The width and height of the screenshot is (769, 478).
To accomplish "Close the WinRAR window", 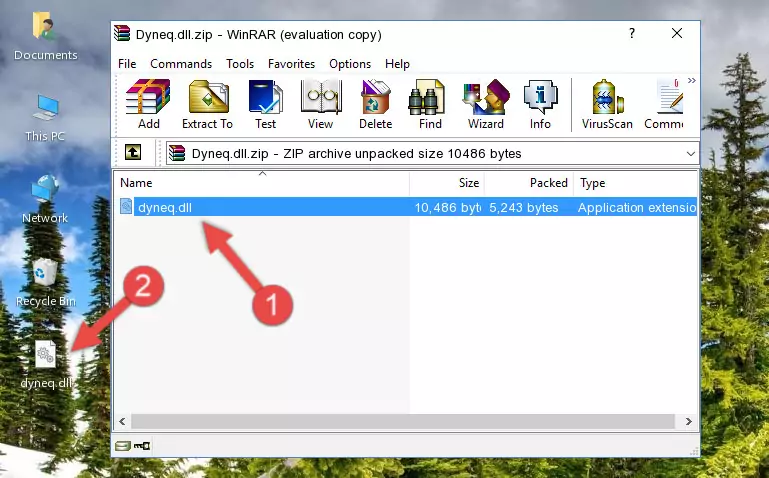I will 677,33.
